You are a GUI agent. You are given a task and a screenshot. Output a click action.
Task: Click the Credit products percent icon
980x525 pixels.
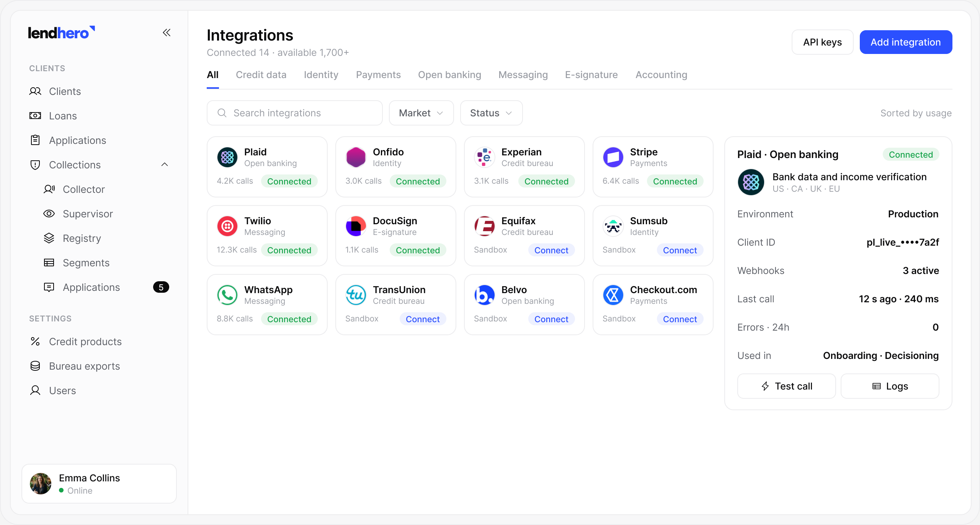coord(35,341)
